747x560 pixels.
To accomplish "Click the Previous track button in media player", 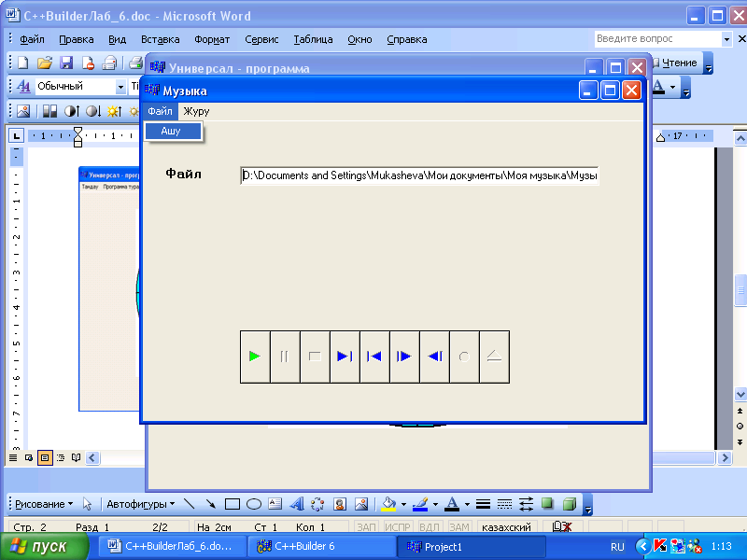I will (x=374, y=357).
